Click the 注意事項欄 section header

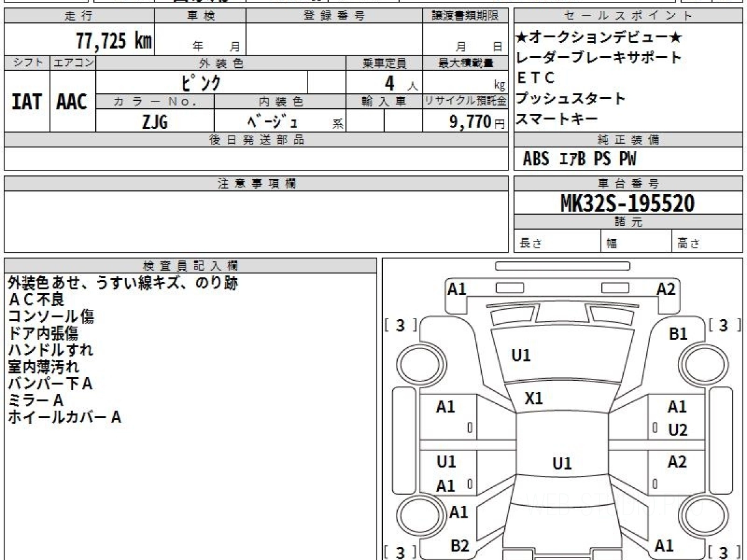256,184
